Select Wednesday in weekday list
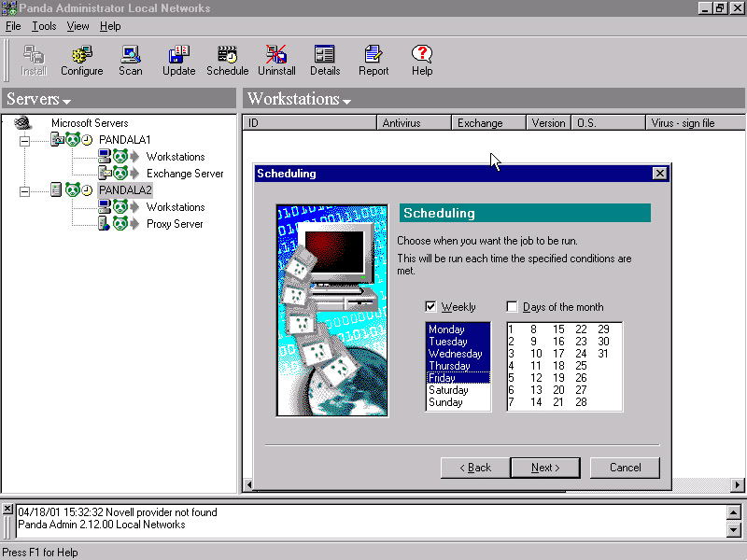Viewport: 747px width, 560px height. pyautogui.click(x=458, y=354)
